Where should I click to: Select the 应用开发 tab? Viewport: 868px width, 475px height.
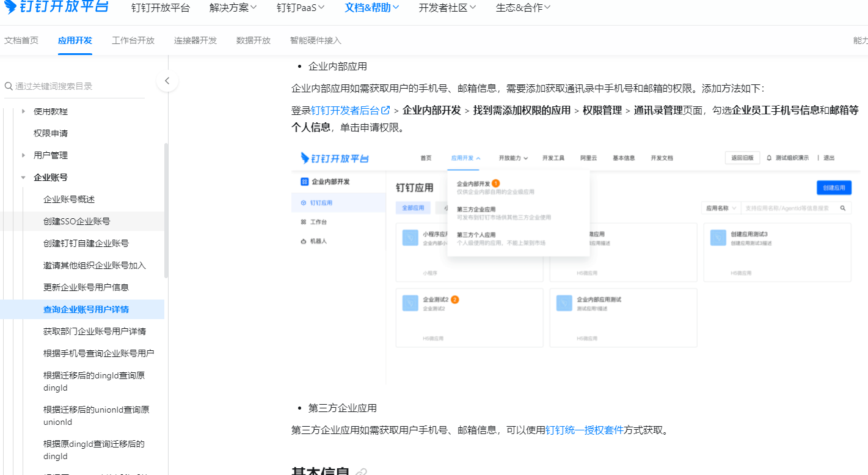pyautogui.click(x=75, y=40)
